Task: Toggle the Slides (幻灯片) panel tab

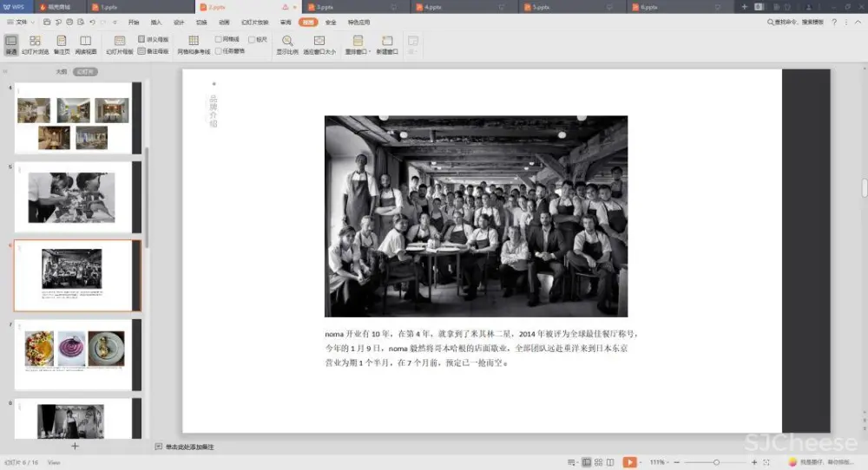Action: (85, 72)
